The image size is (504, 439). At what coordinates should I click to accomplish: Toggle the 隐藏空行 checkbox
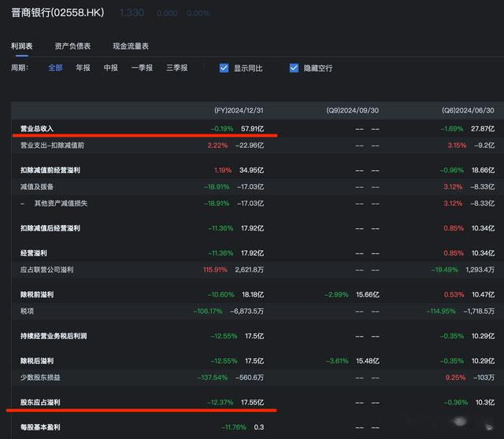(x=295, y=68)
